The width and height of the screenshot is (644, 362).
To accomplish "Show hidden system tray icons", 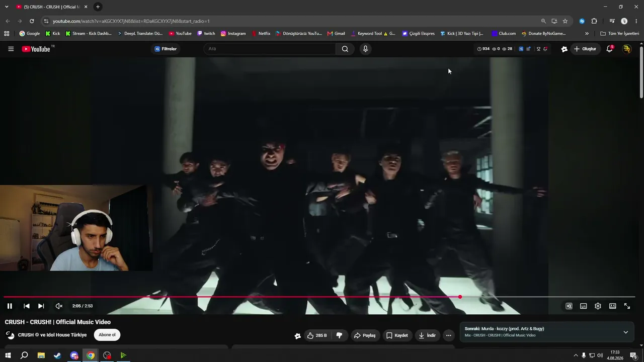I will click(576, 355).
